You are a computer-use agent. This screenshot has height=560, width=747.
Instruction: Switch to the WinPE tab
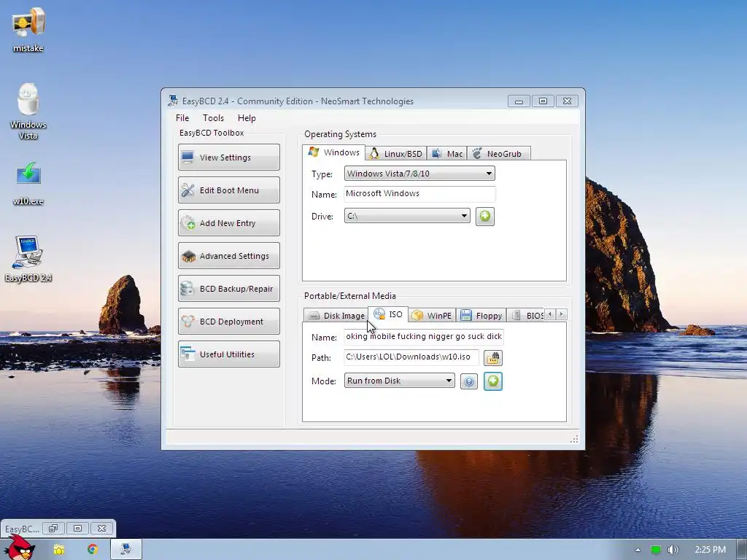click(432, 315)
